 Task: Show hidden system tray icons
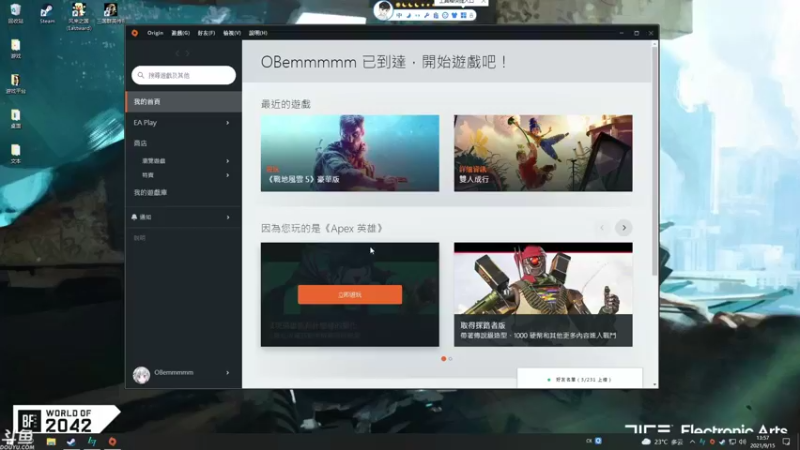coord(692,441)
